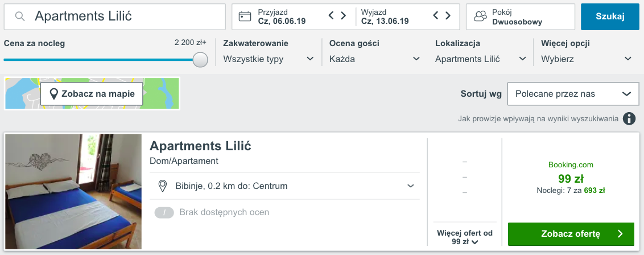
Task: Open the Sortuj wg sorting dropdown
Action: [573, 94]
